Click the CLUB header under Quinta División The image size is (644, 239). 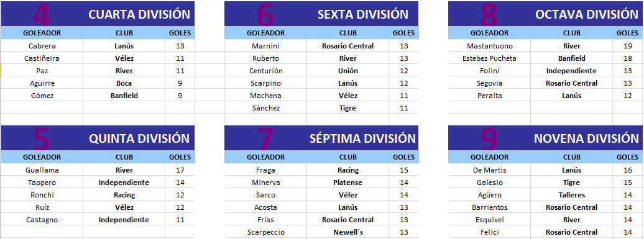click(x=124, y=157)
